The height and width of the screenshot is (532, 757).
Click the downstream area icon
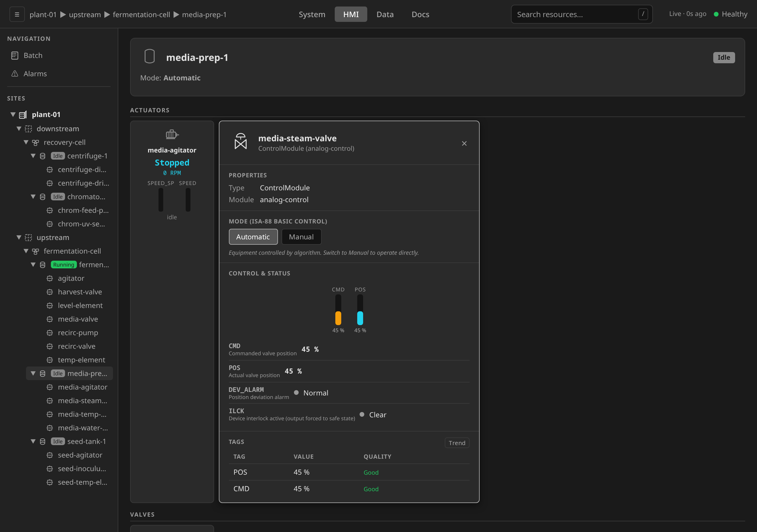(x=29, y=129)
